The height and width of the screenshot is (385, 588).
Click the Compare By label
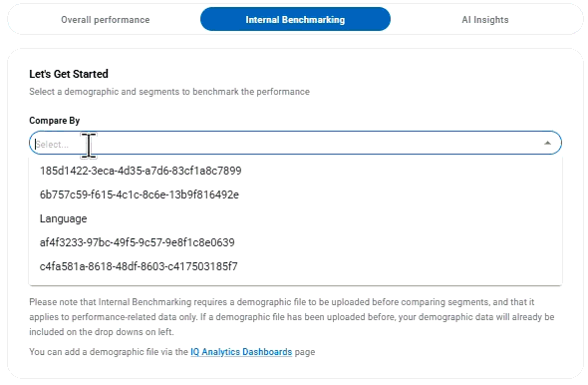tap(55, 121)
